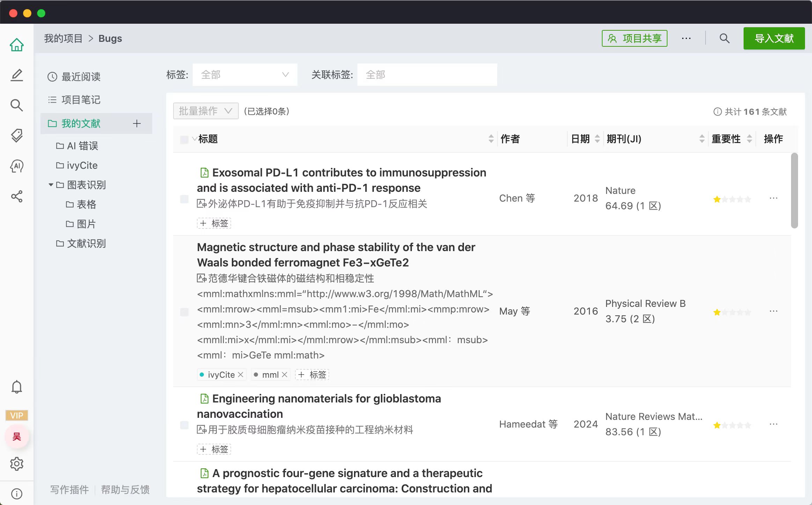Open the 标签 filter dropdown
This screenshot has width=812, height=505.
coord(245,75)
